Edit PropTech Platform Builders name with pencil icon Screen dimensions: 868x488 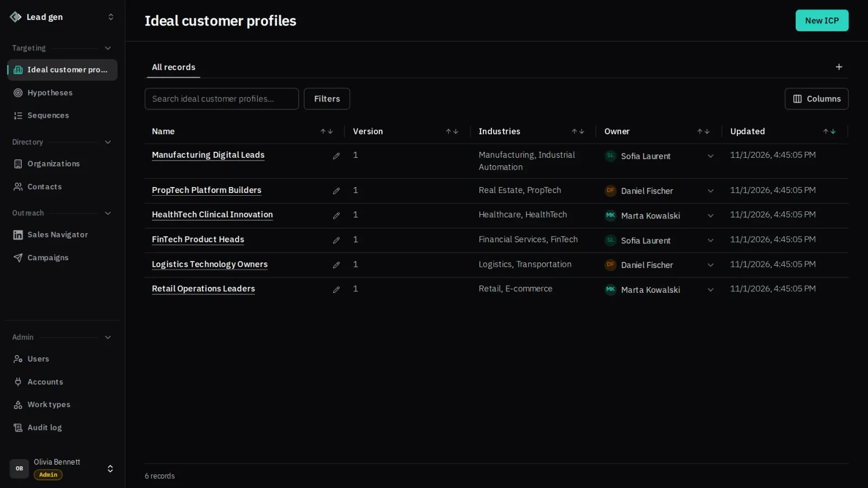(336, 191)
